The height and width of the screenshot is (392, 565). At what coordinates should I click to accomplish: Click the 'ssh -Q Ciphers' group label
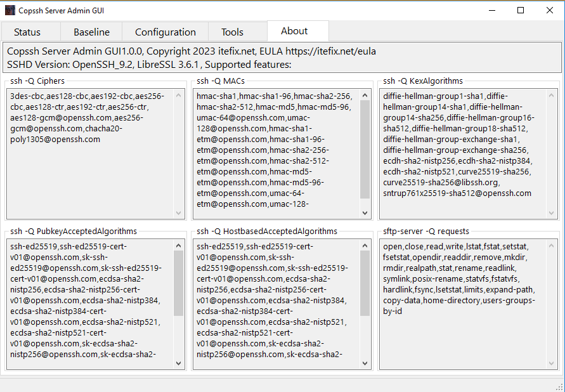point(37,81)
